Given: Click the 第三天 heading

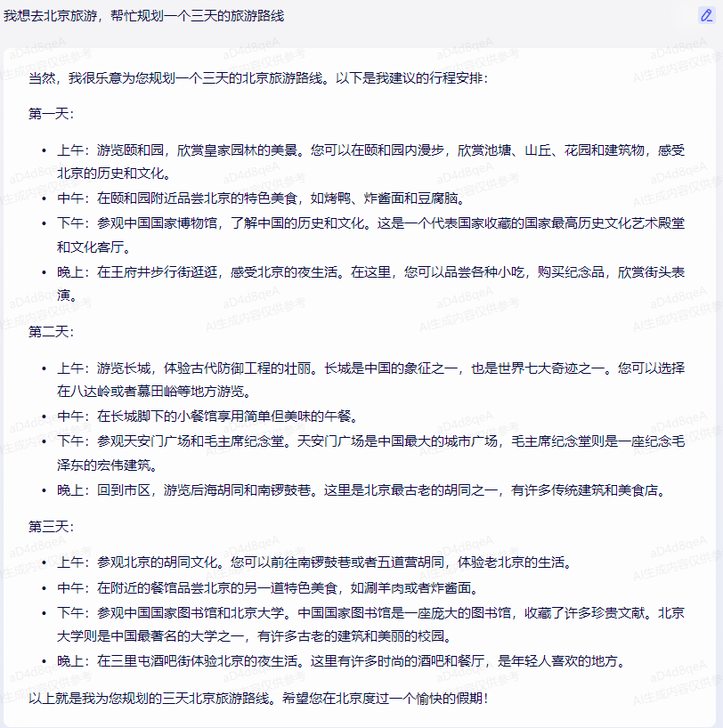Looking at the screenshot, I should [x=51, y=526].
